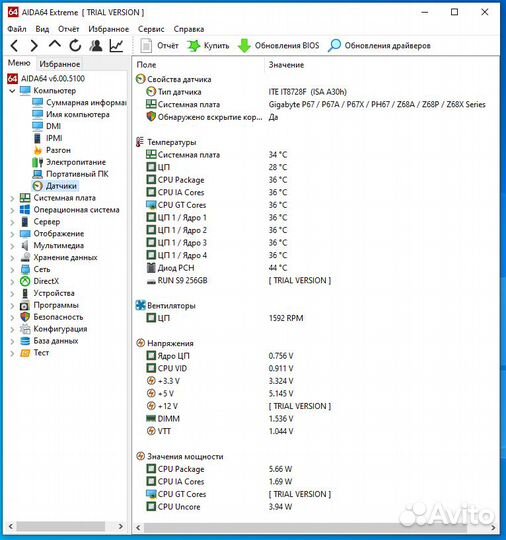The image size is (506, 540).
Task: Switch to the Меню tab
Action: (x=19, y=63)
